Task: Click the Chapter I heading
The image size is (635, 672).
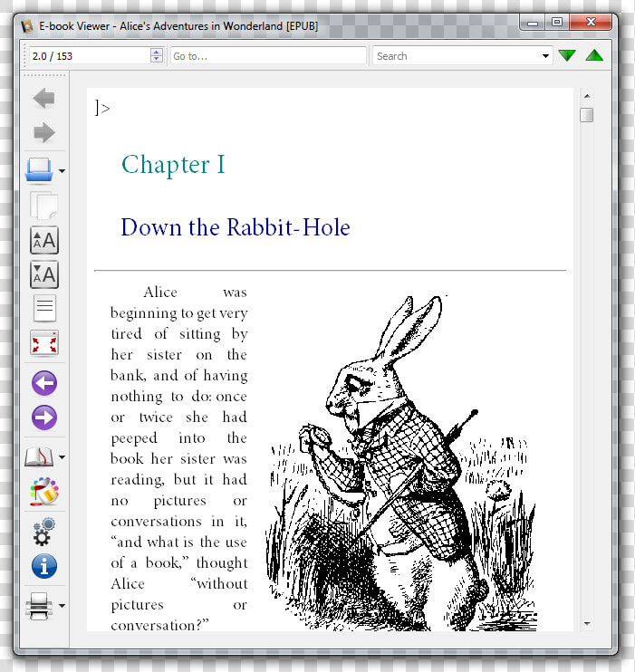Action: (173, 165)
